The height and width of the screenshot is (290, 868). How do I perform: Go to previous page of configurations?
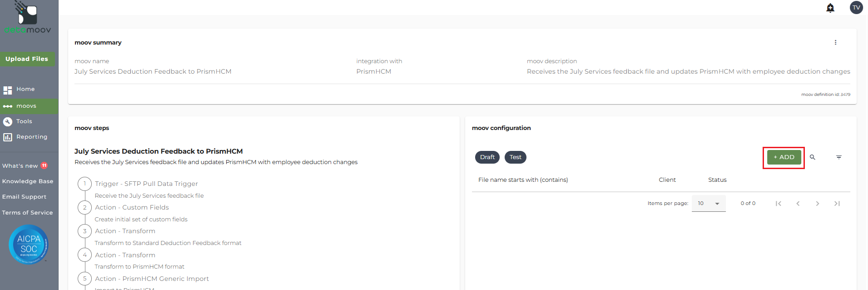tap(798, 204)
